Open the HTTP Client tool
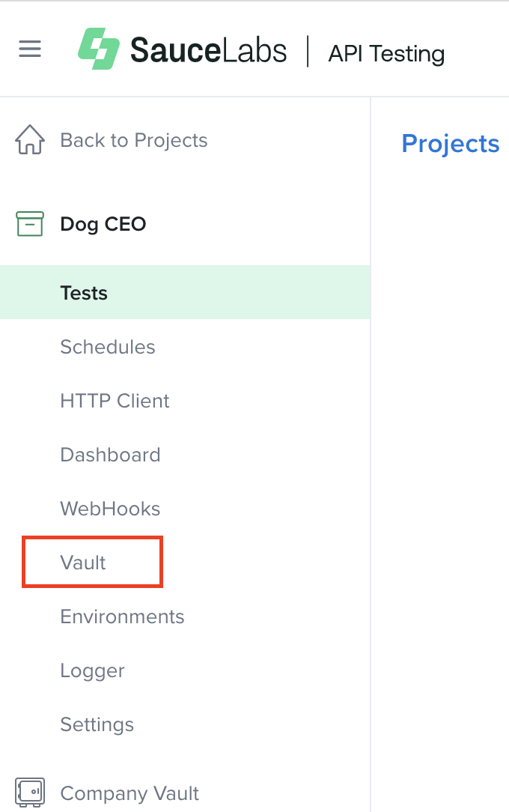Viewport: 509px width, 812px height. click(114, 400)
